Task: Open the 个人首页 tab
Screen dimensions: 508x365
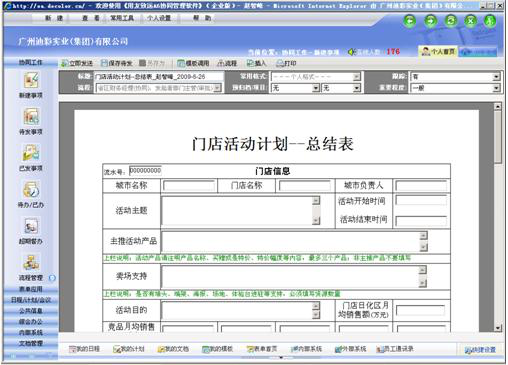Action: coord(438,52)
